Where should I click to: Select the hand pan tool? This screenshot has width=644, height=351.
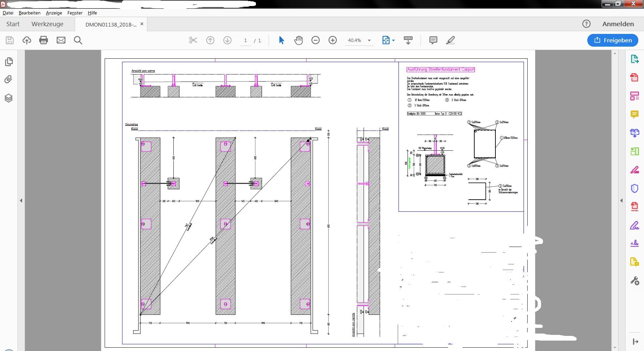tap(298, 40)
